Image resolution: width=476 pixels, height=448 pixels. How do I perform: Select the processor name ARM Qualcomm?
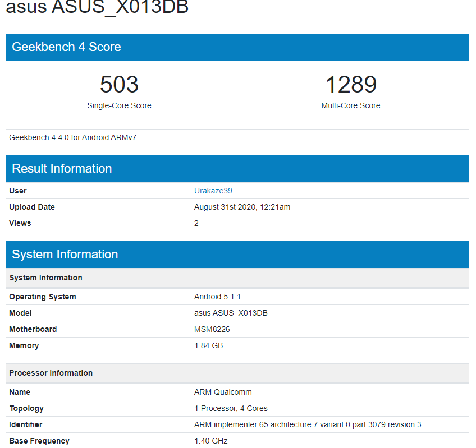coord(223,392)
